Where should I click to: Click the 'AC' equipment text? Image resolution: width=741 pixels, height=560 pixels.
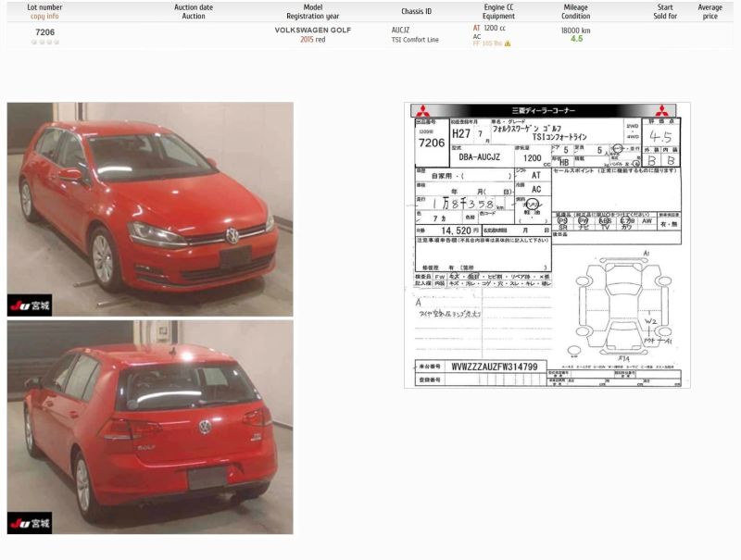[x=477, y=36]
